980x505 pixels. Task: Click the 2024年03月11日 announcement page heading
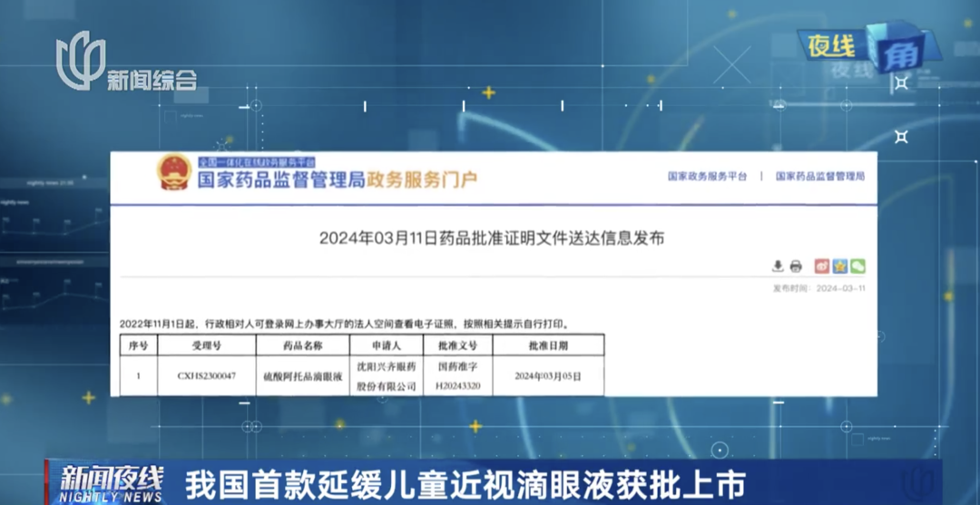491,238
